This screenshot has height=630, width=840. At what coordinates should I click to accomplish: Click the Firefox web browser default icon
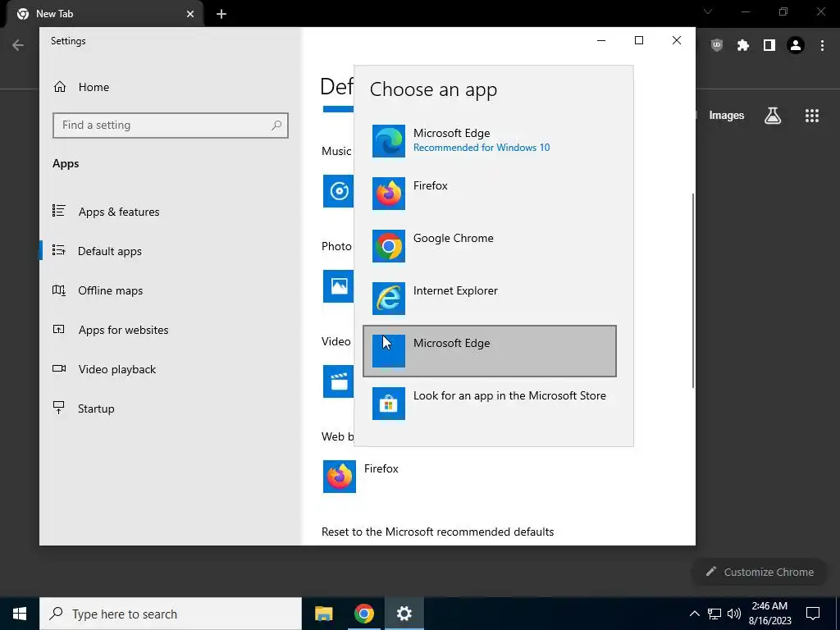(339, 477)
